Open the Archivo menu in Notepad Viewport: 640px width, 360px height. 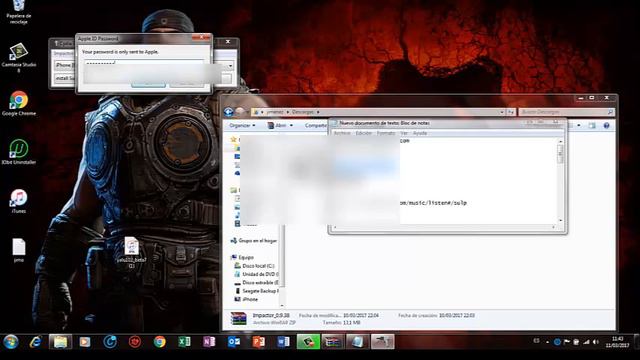(x=342, y=133)
